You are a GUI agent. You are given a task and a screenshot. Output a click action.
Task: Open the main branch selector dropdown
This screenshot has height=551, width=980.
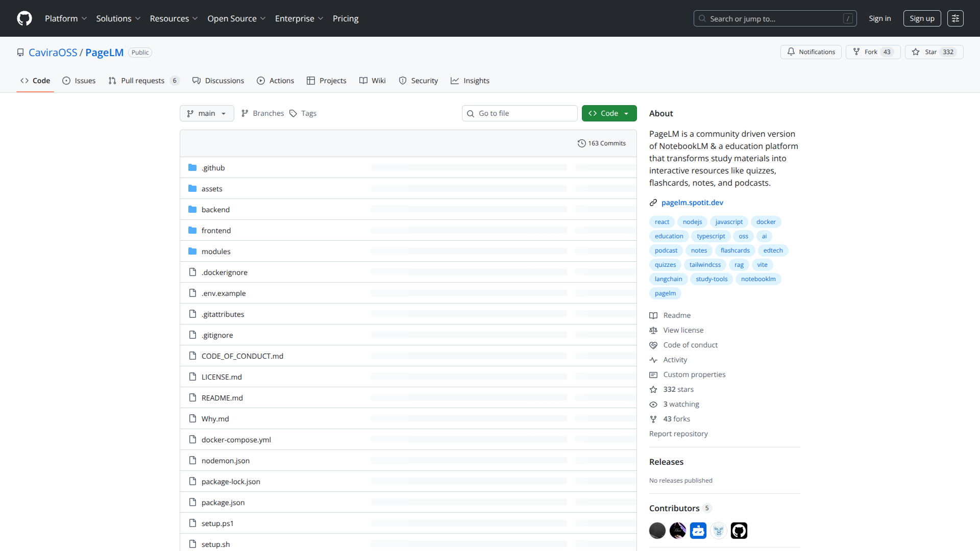click(x=207, y=113)
